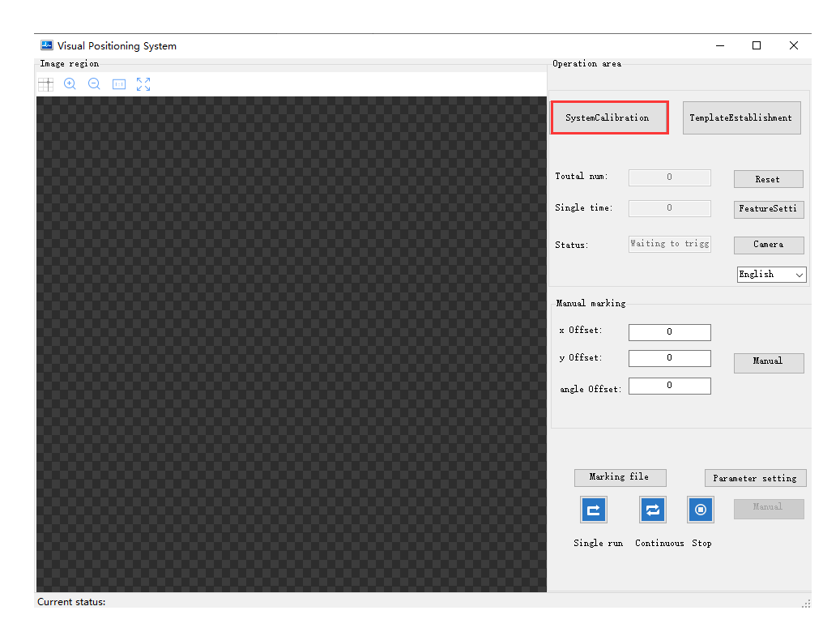This screenshot has height=636, width=840.
Task: Open Parameter setting
Action: (755, 478)
